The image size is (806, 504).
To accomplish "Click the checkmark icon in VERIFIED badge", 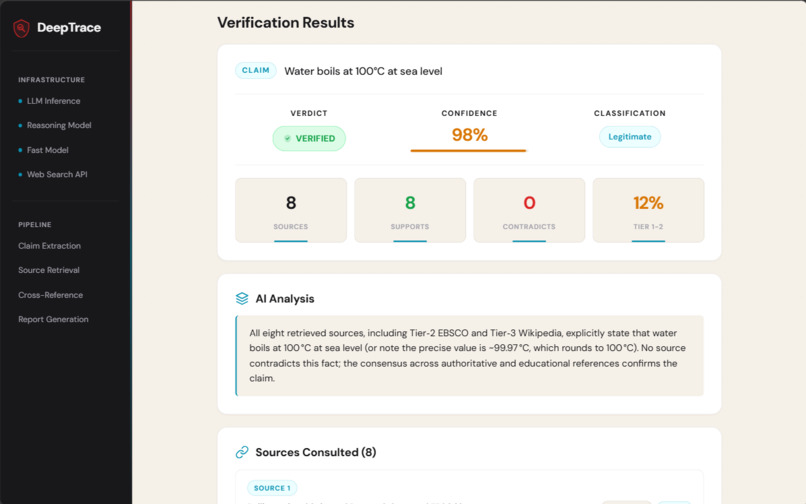I will click(x=287, y=138).
